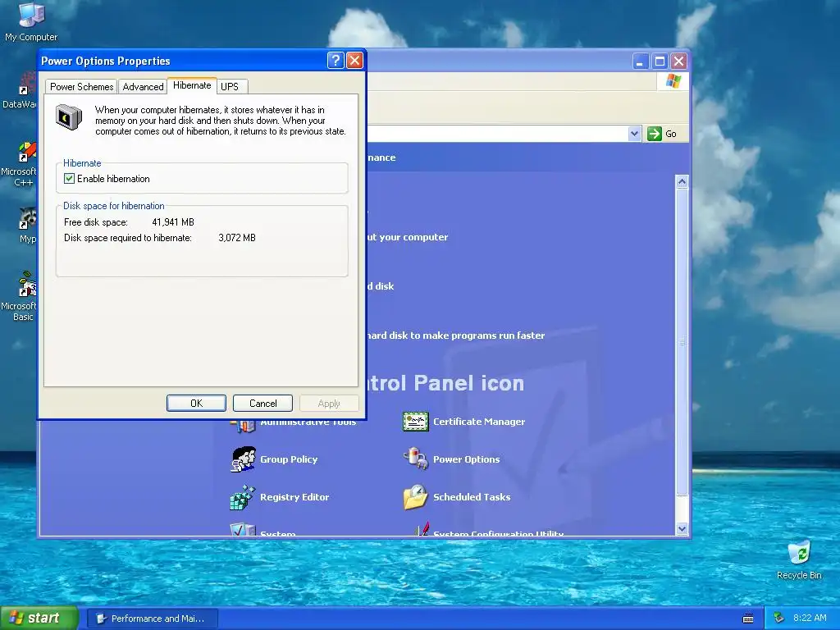Switch to the UPS tab
Viewport: 840px width, 630px height.
point(230,87)
